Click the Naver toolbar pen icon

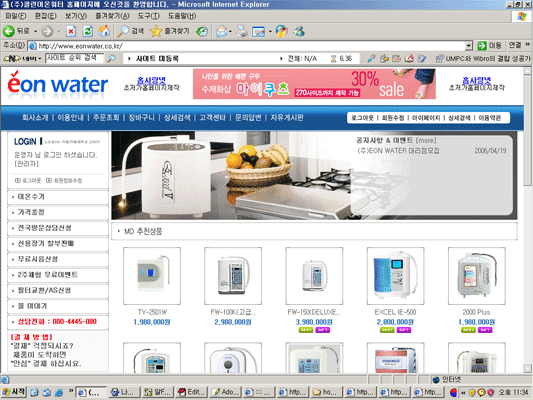point(371,58)
